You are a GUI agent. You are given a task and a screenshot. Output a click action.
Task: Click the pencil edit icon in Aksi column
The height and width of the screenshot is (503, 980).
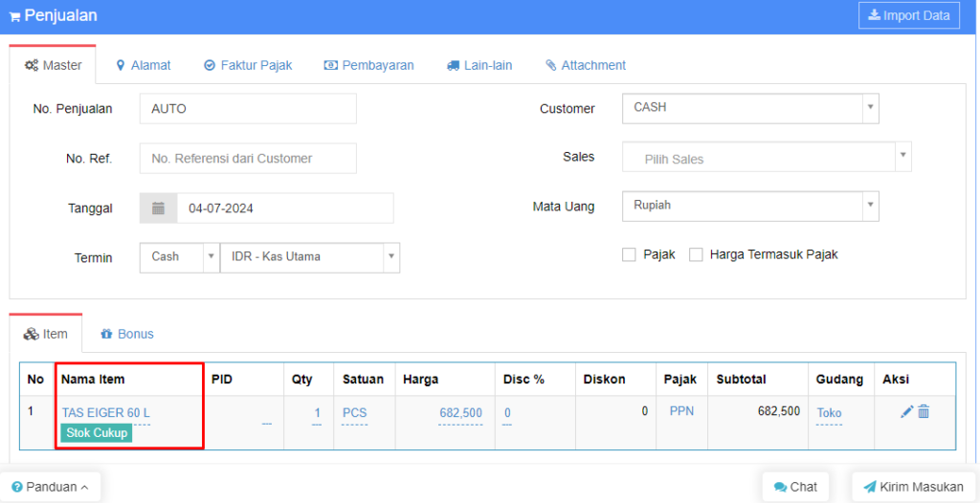tap(906, 412)
